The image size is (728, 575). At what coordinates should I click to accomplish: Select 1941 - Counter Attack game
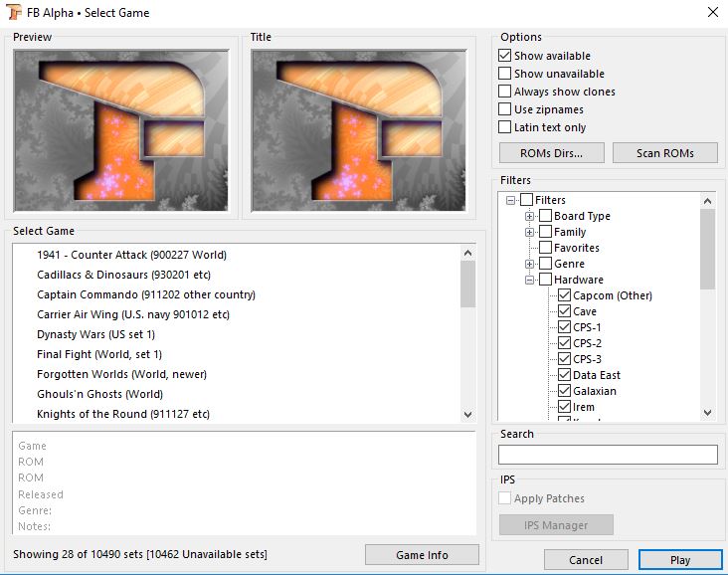point(132,255)
